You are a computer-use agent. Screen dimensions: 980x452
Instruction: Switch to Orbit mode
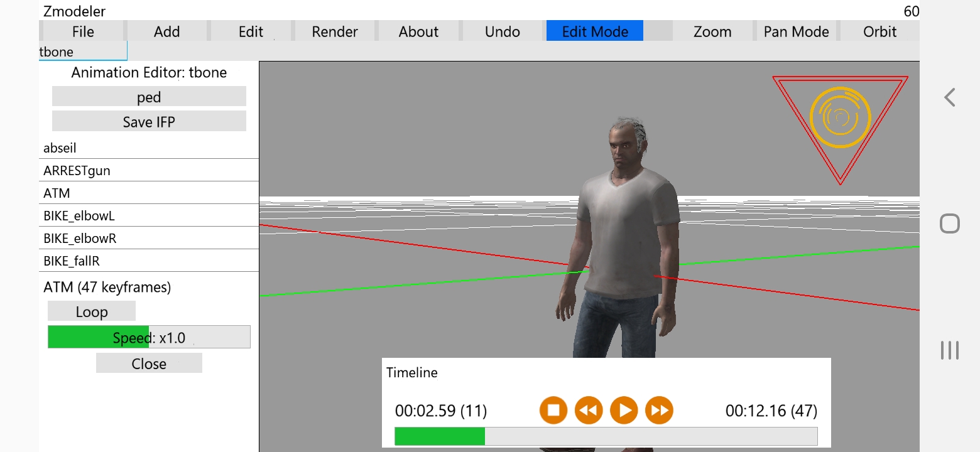coord(880,31)
